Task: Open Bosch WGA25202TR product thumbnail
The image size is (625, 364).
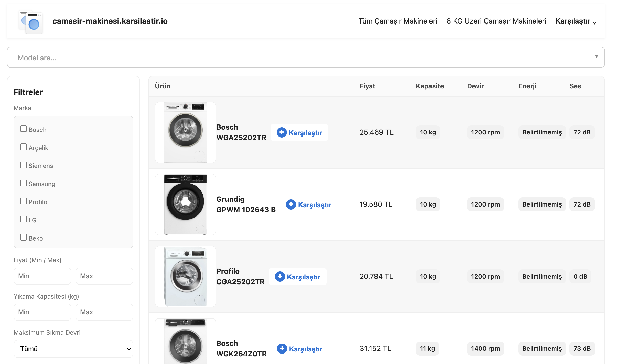Action: [185, 132]
